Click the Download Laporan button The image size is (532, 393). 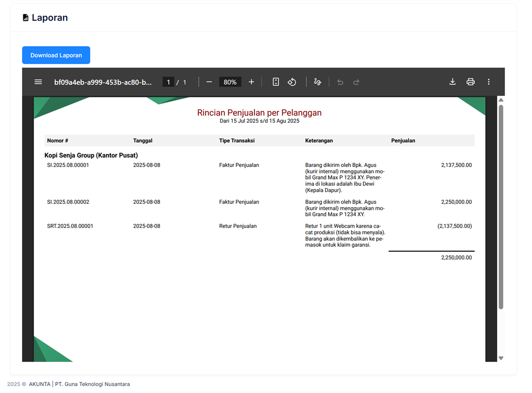(x=56, y=55)
